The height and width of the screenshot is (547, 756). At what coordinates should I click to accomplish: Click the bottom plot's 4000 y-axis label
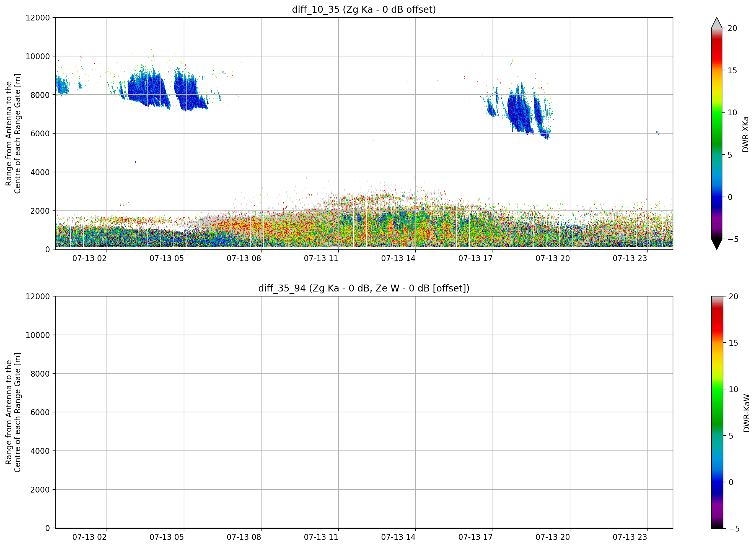click(x=40, y=451)
